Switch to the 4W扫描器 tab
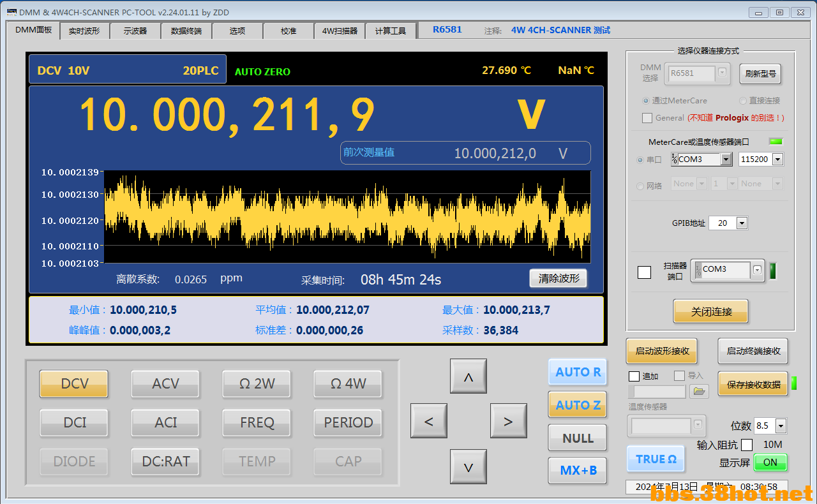This screenshot has width=817, height=504. coord(340,31)
